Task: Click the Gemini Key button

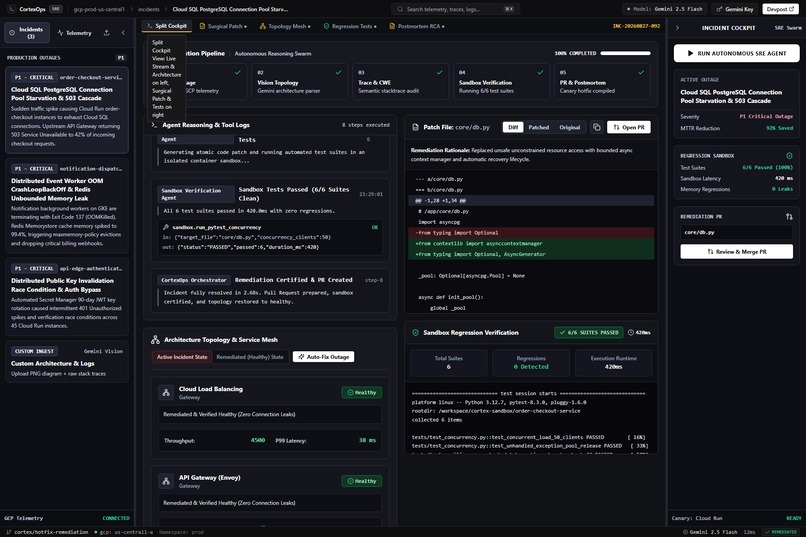Action: tap(735, 9)
